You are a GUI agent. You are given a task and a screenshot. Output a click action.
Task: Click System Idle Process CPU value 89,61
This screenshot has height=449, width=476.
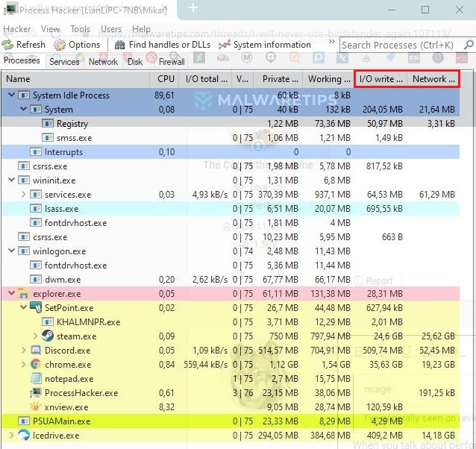click(x=164, y=95)
